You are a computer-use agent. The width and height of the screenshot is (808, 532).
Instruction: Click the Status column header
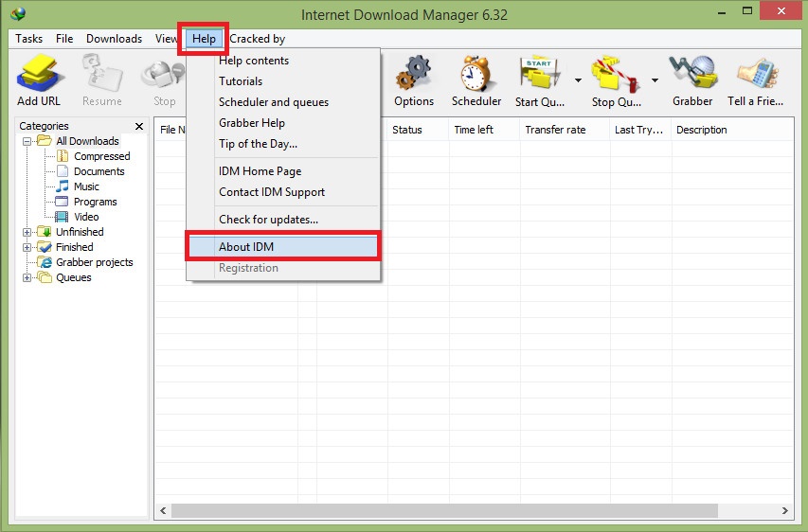point(418,130)
